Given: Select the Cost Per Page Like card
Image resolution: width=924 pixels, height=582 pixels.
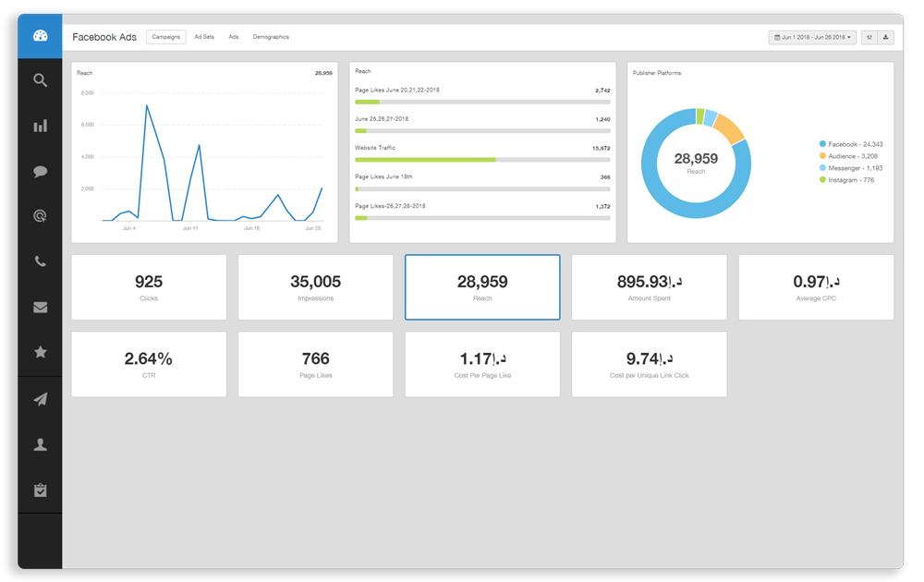Looking at the screenshot, I should click(x=482, y=364).
